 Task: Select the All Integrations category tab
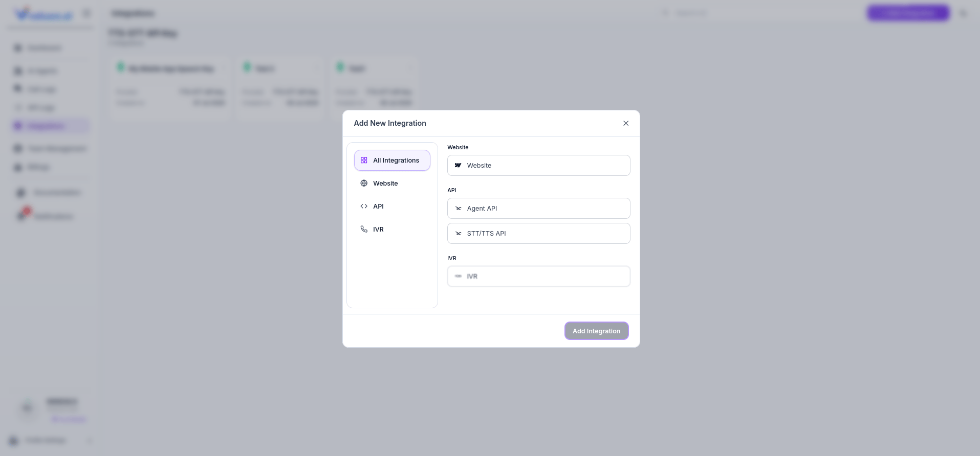[x=392, y=161]
